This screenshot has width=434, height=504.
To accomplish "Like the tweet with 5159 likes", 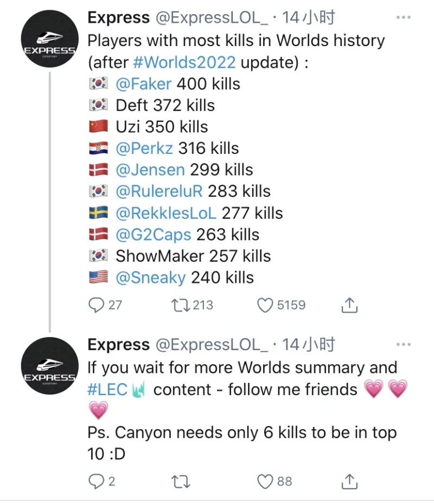I will tap(265, 305).
